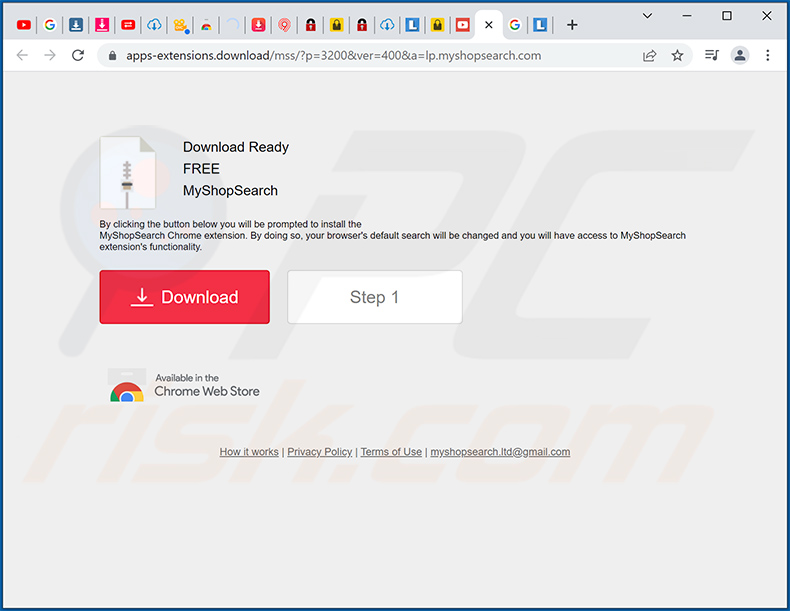Image resolution: width=790 pixels, height=611 pixels.
Task: Click the Download Ready heading text
Action: pos(236,147)
